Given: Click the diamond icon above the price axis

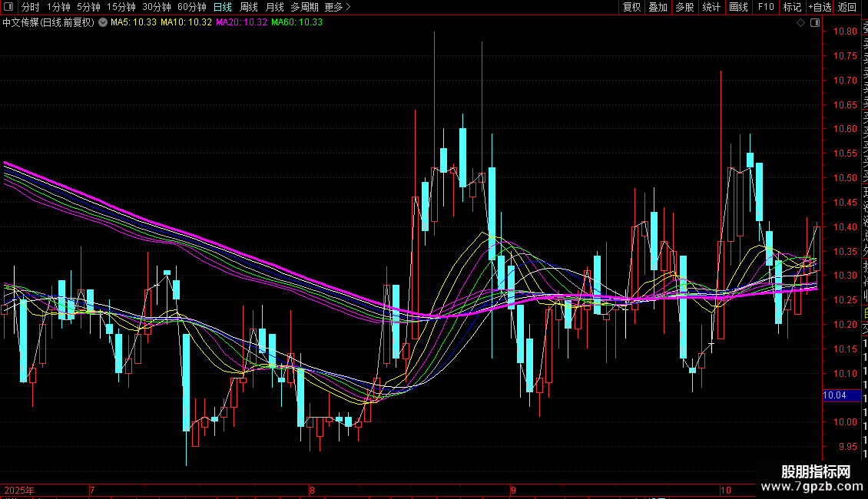Looking at the screenshot, I should [x=801, y=23].
